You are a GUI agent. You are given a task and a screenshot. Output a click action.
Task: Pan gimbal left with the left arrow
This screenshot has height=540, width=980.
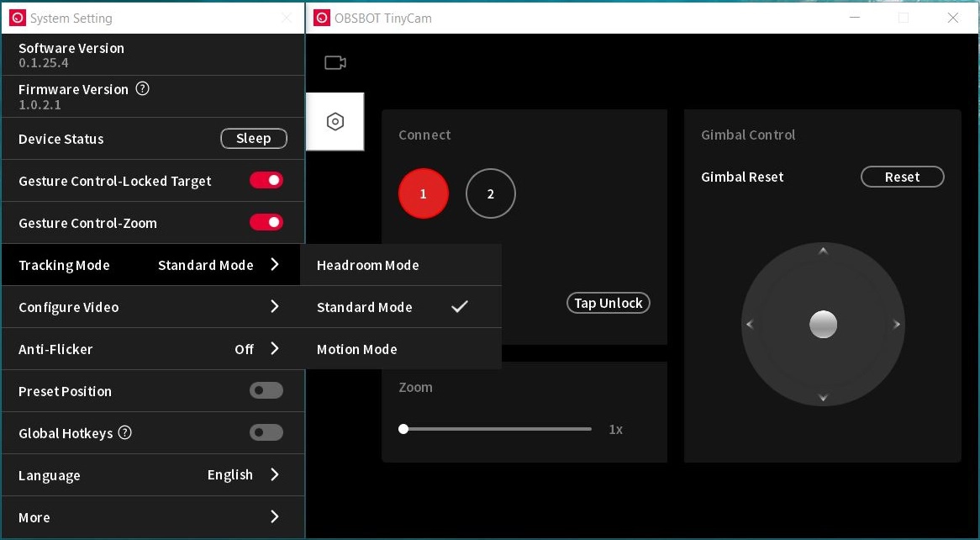click(750, 324)
